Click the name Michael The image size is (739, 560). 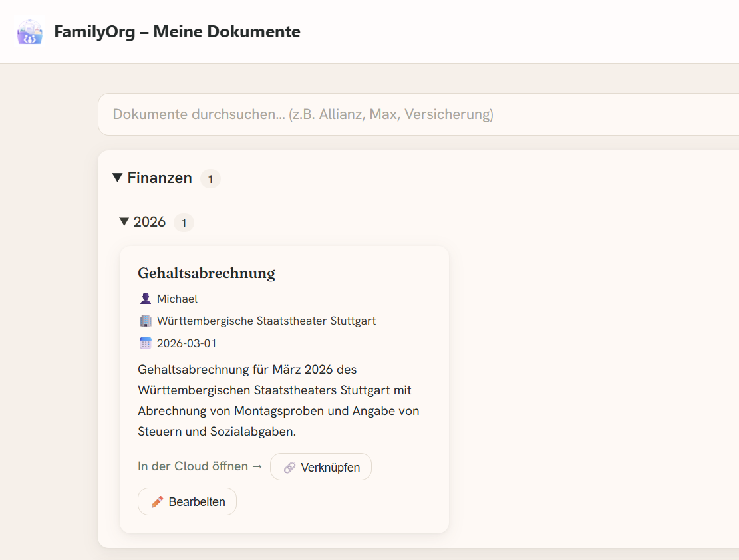177,299
